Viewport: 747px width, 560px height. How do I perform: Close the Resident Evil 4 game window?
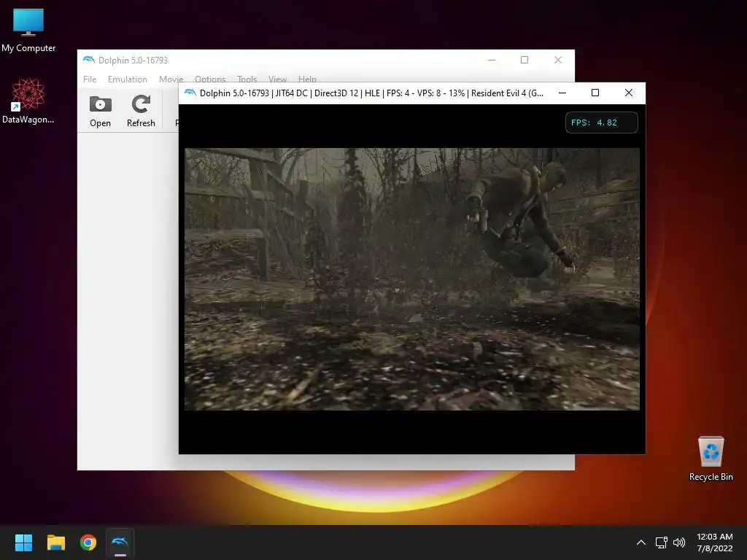(x=629, y=93)
